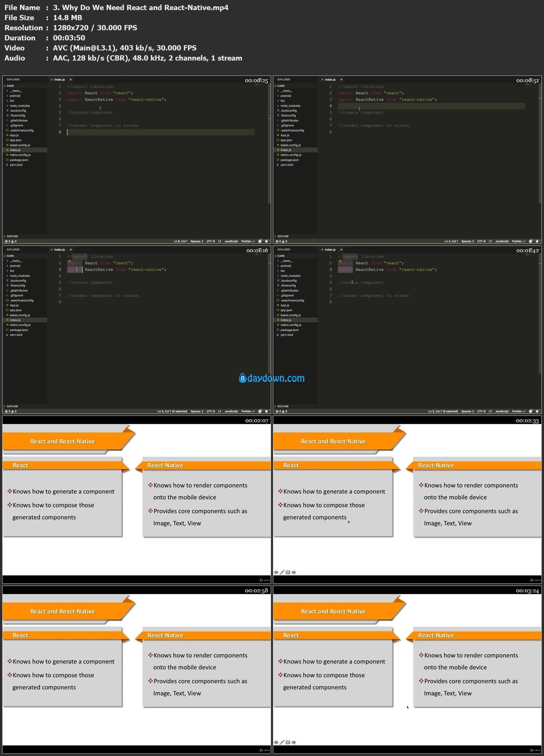Select the pen annotation tool in the 00:02:33 frame
Image resolution: width=544 pixels, height=756 pixels.
282,573
